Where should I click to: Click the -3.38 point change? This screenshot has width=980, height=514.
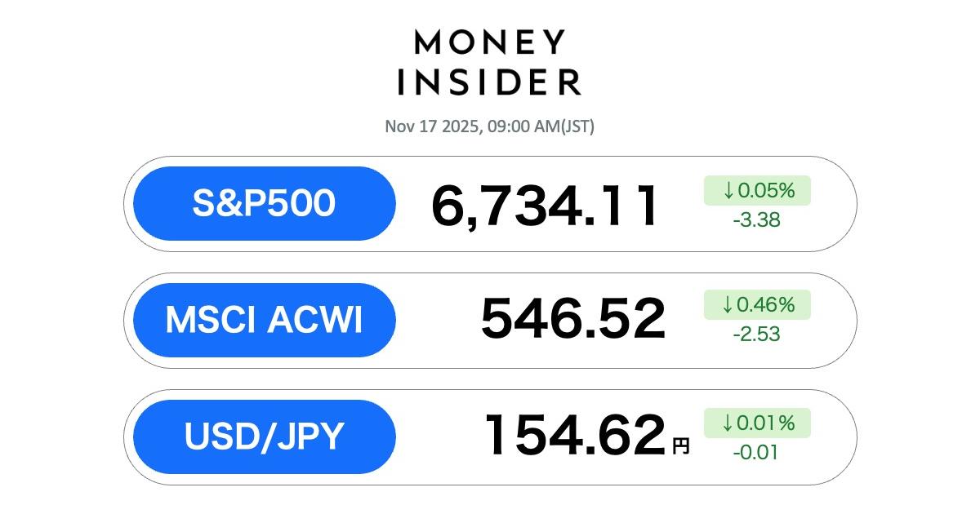click(x=757, y=219)
